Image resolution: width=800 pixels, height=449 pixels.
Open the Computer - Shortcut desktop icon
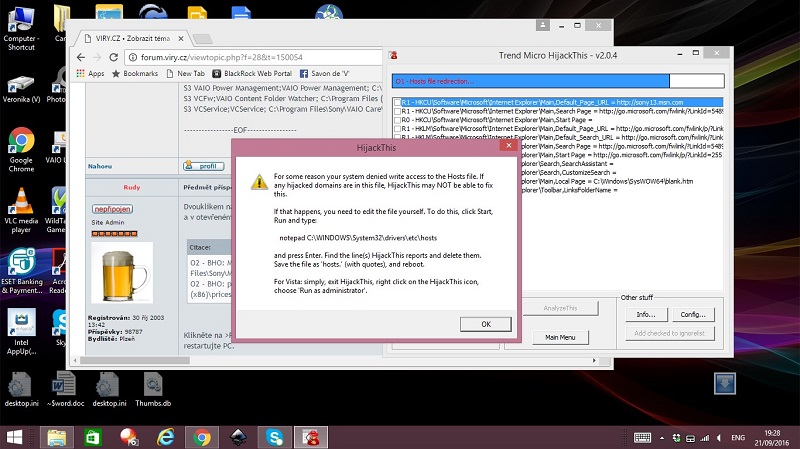coord(21,28)
